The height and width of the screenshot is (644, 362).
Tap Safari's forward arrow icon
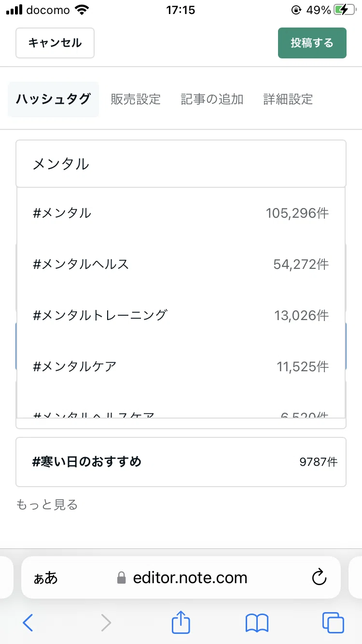point(106,622)
